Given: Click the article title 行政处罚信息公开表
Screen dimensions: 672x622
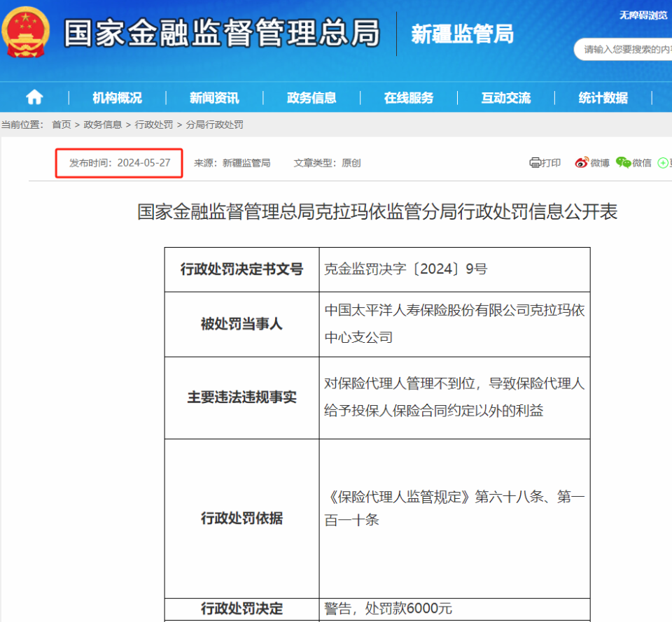Looking at the screenshot, I should 377,211.
